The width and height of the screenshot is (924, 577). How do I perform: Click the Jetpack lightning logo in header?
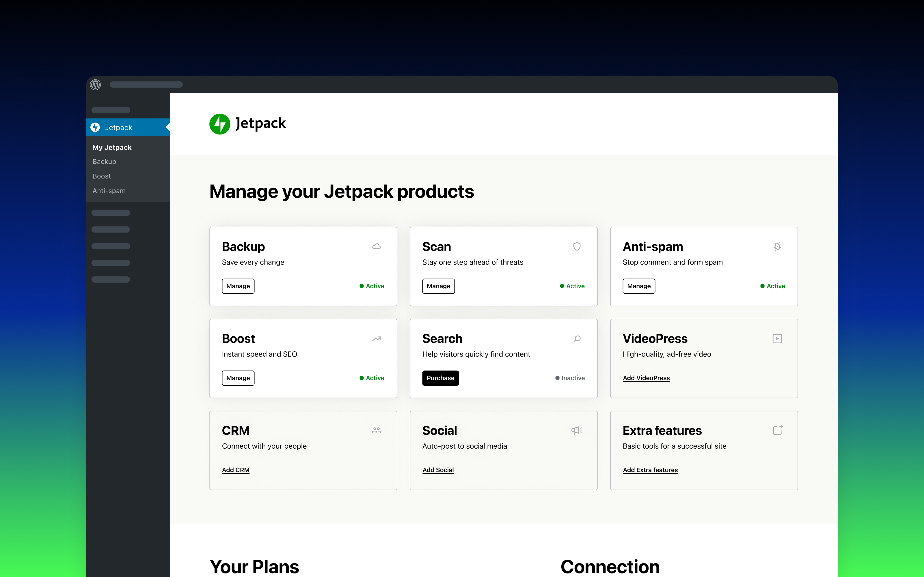[220, 124]
